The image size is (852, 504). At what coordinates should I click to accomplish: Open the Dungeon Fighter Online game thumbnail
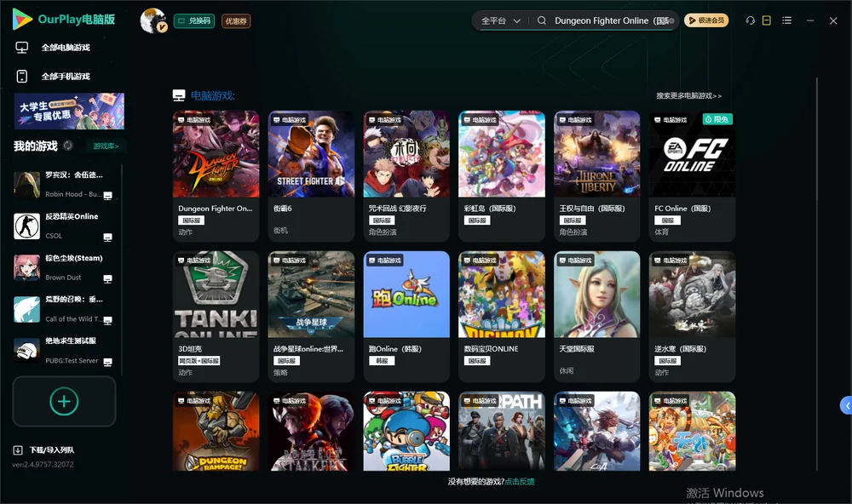(x=216, y=154)
